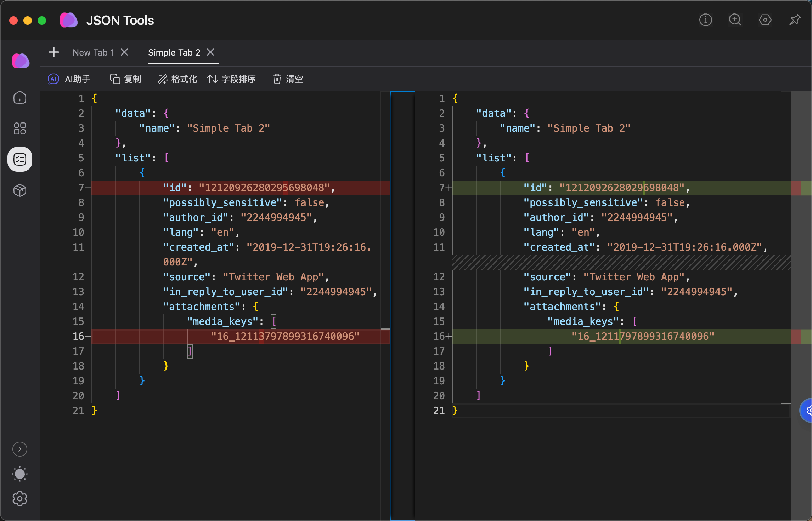
Task: Click "attachments" key in right editor
Action: click(x=562, y=307)
